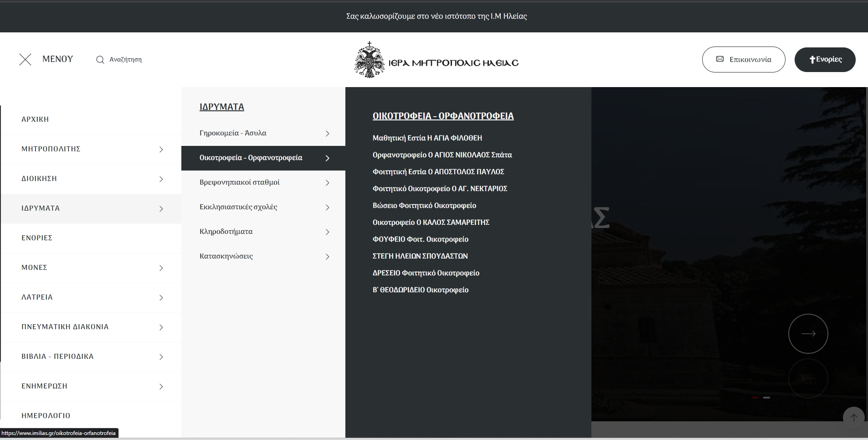
Task: Close the menu with the X icon
Action: [x=26, y=59]
